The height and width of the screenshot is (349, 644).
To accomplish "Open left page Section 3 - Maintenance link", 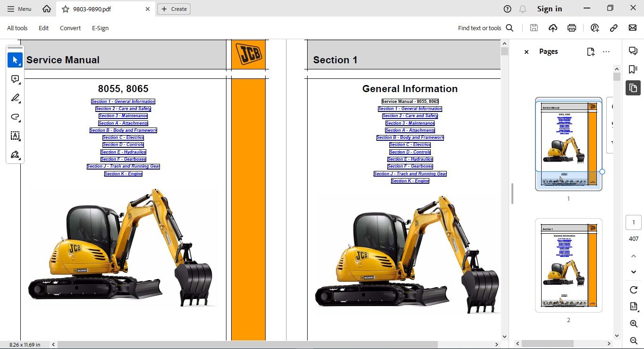I will point(123,116).
